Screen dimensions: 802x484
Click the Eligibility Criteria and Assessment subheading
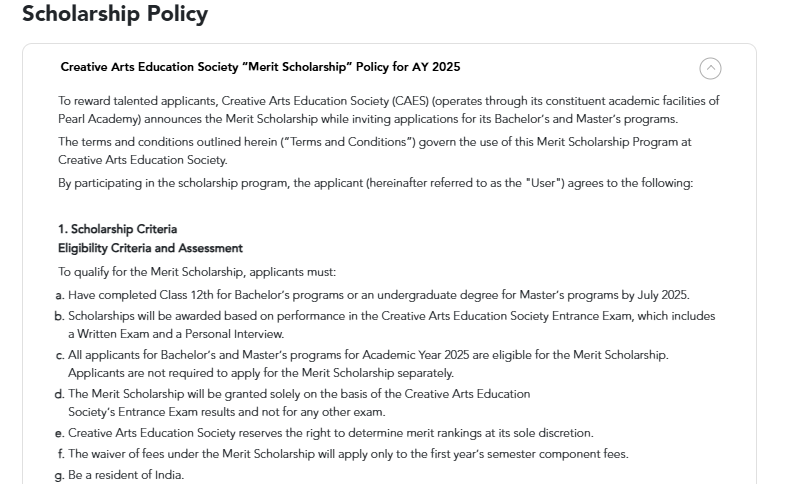(x=150, y=248)
